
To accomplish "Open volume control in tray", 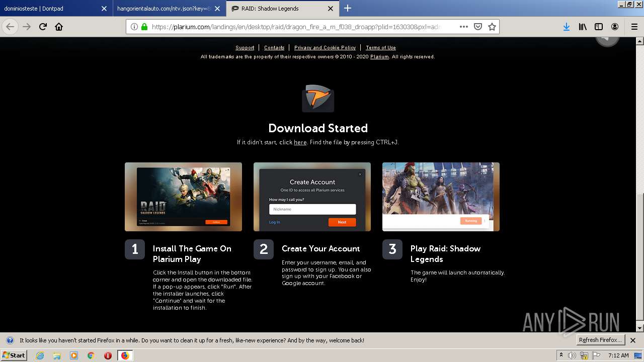I will (x=573, y=355).
